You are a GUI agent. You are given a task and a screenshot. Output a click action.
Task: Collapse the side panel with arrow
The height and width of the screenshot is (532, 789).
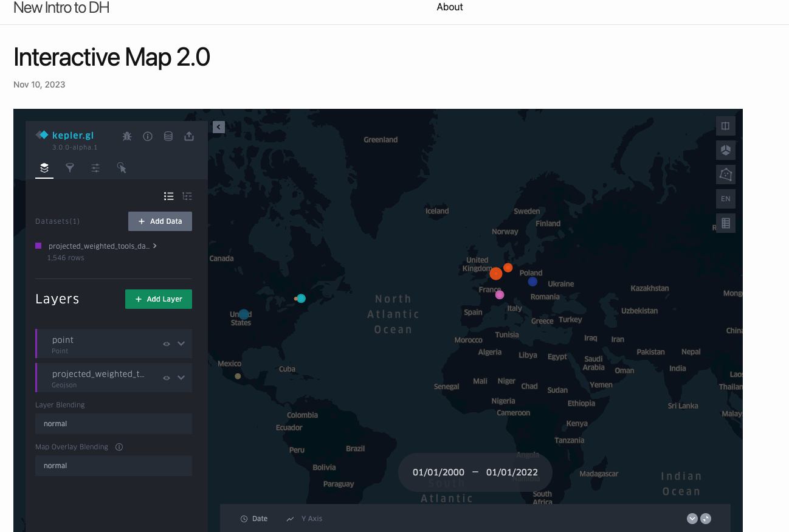pyautogui.click(x=219, y=126)
